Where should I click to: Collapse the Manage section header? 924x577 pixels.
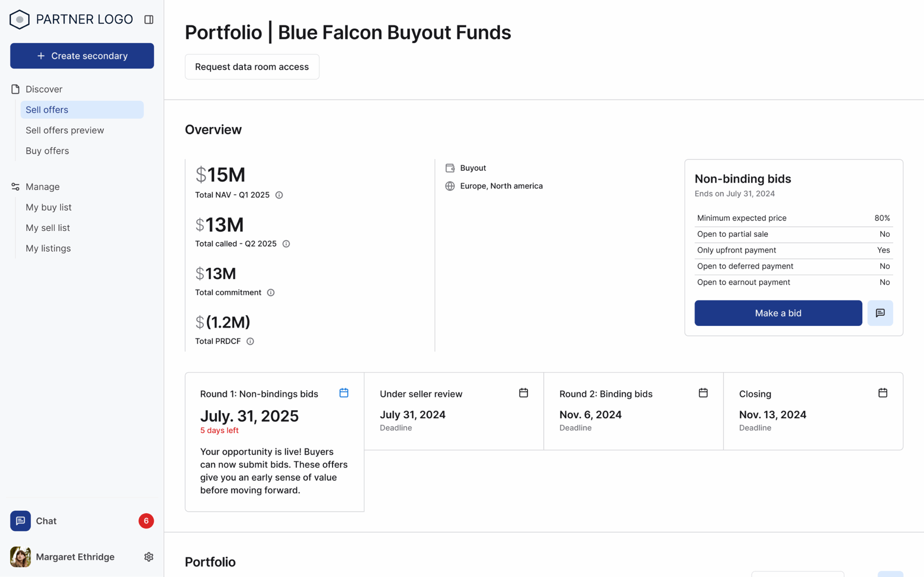tap(42, 187)
